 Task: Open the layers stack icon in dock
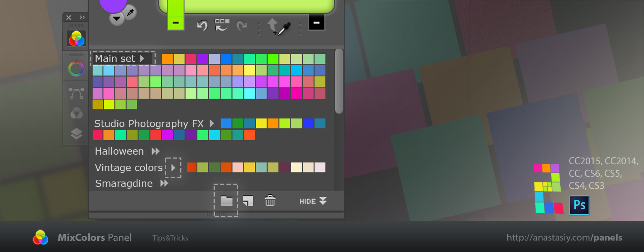[x=76, y=134]
